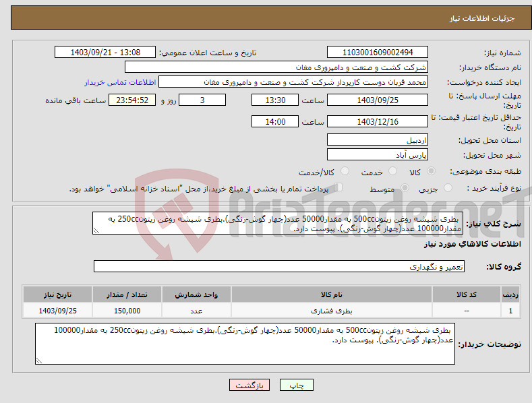Click the remaining days field showing 3

tap(202, 100)
